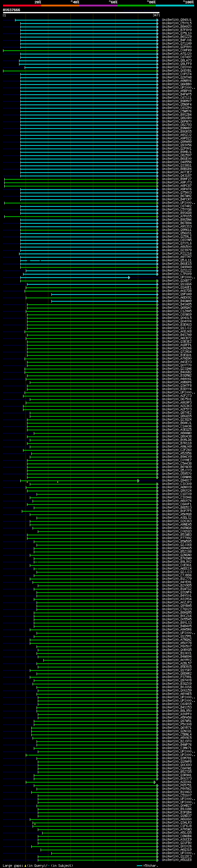Select the UniRef100_B1XKX1 label

(x=177, y=653)
